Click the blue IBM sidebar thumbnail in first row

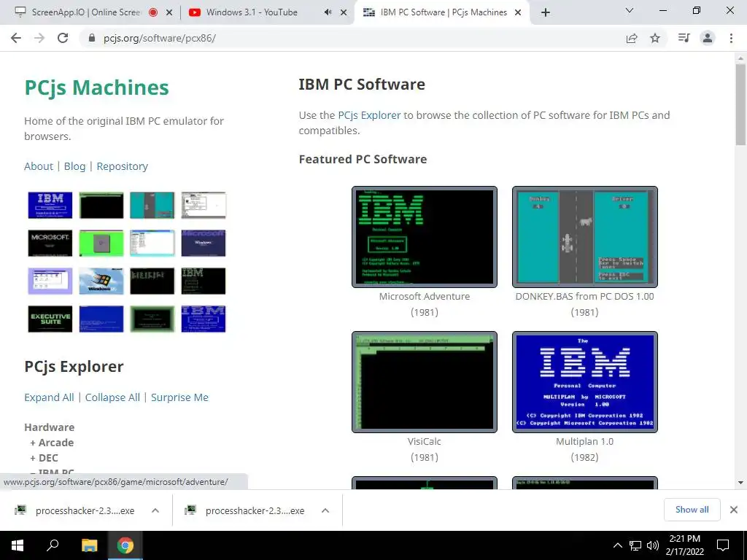(50, 205)
